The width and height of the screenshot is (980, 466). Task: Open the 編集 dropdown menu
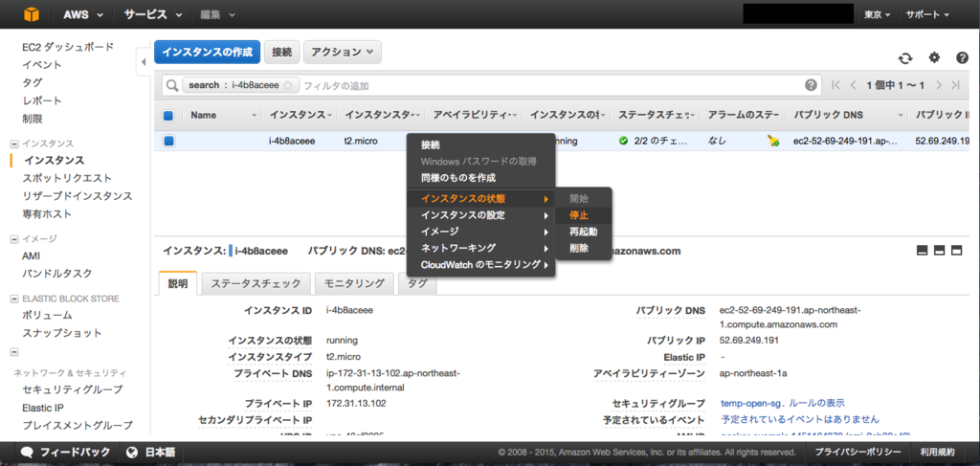pos(218,14)
